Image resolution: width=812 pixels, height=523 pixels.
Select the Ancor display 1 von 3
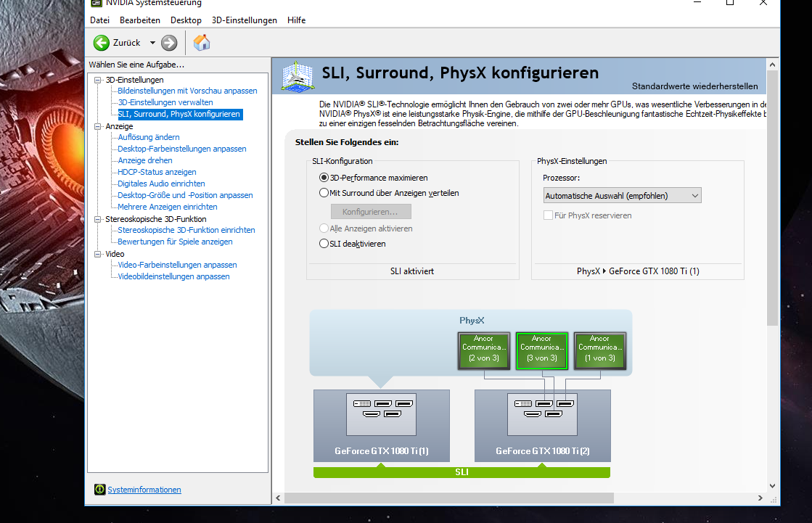pos(599,351)
